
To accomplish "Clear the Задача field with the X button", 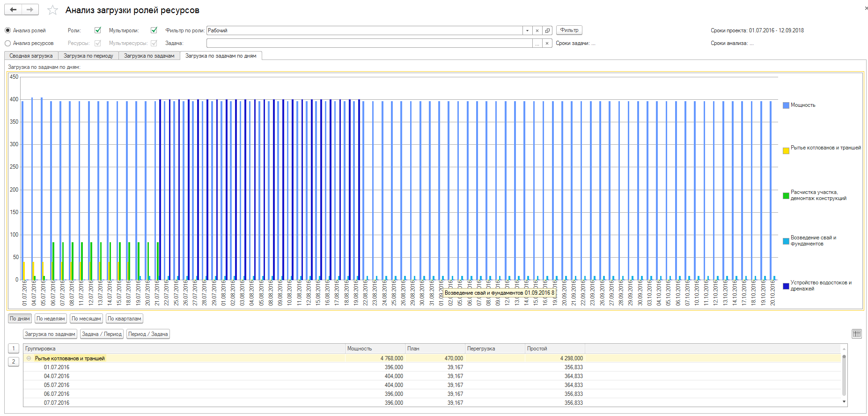I will (547, 43).
